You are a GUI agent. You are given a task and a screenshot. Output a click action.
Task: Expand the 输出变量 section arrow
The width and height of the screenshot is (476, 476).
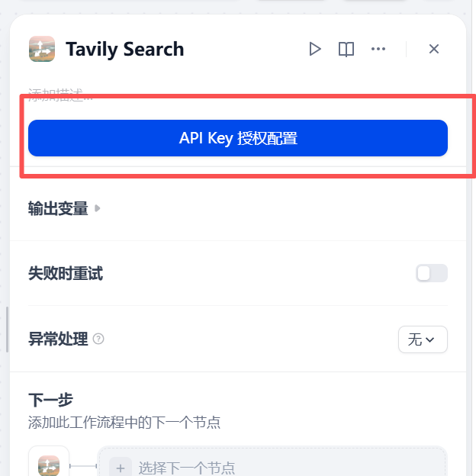[97, 208]
